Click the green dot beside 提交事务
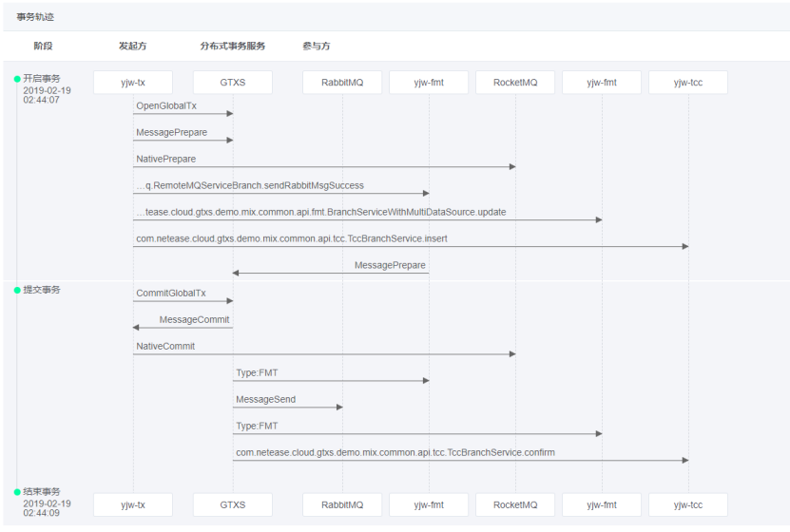 point(17,290)
